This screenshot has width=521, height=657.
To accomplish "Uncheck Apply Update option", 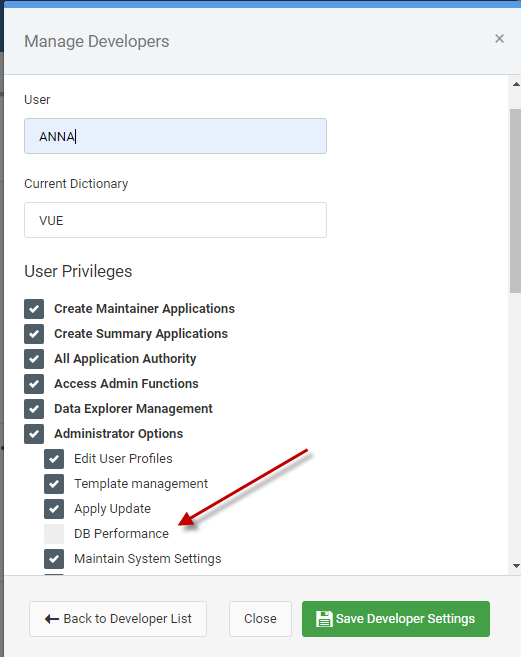I will coord(54,509).
